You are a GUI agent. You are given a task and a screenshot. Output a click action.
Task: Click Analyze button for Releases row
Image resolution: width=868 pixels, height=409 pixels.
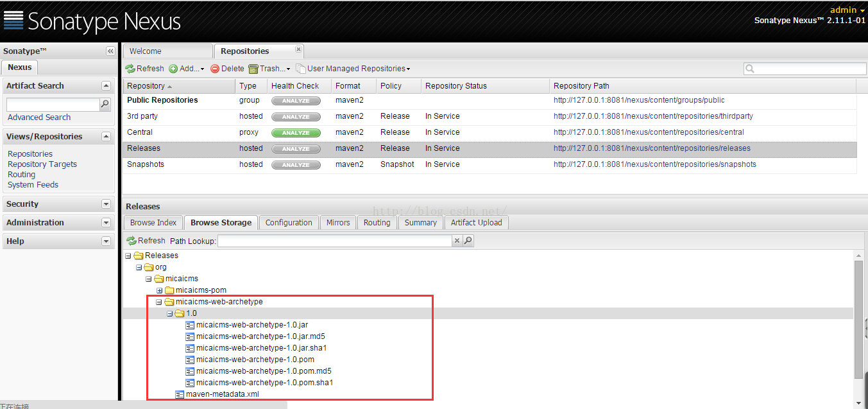(296, 149)
